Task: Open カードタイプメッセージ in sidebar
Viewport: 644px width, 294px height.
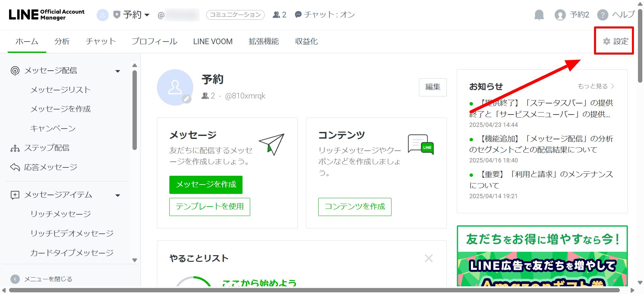Action: pyautogui.click(x=72, y=253)
